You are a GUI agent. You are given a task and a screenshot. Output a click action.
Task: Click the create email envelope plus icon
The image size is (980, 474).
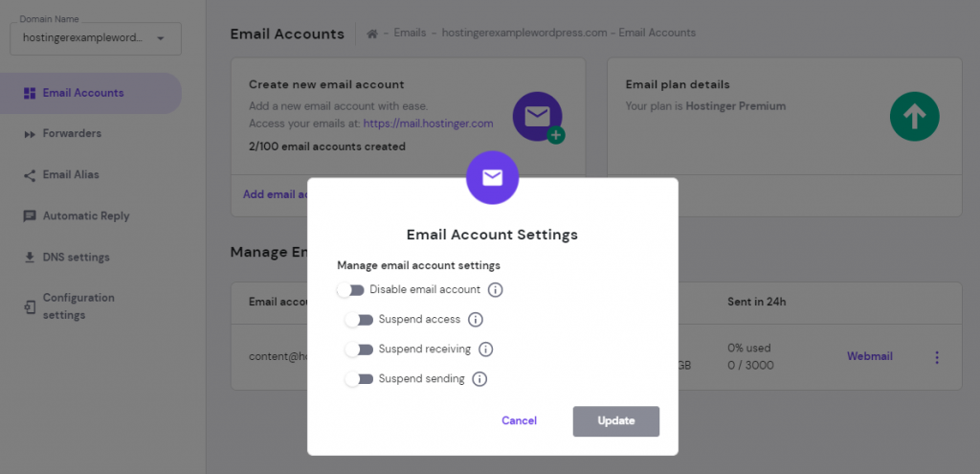click(538, 118)
